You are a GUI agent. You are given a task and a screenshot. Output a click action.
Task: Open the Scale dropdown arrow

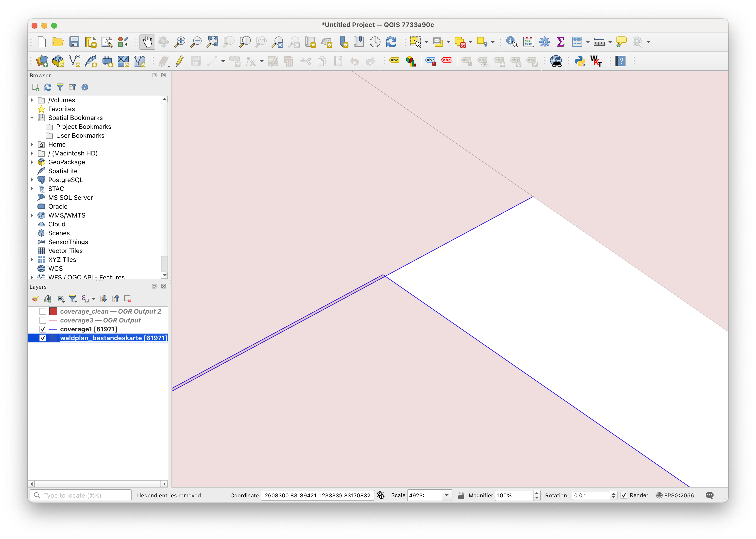pyautogui.click(x=447, y=495)
